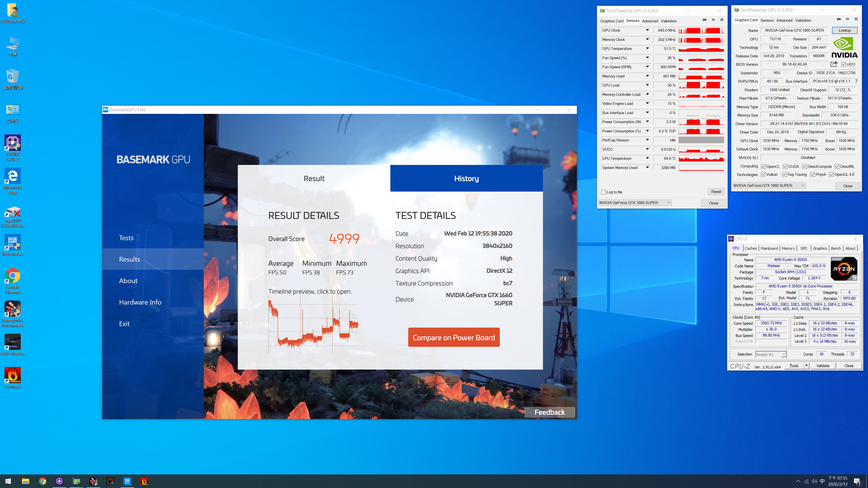Viewport: 868px width, 488px height.
Task: Expand Fan Speed (RPM) sensor dropdown
Action: 647,67
